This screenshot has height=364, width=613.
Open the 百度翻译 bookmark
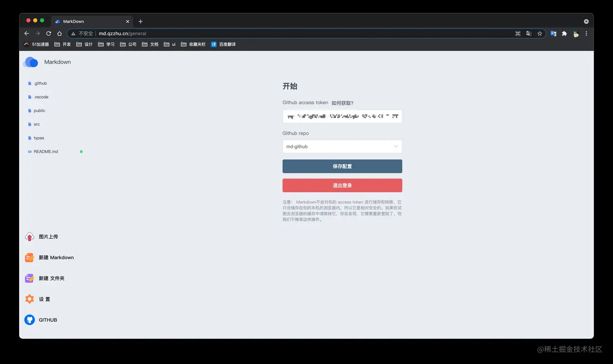223,45
